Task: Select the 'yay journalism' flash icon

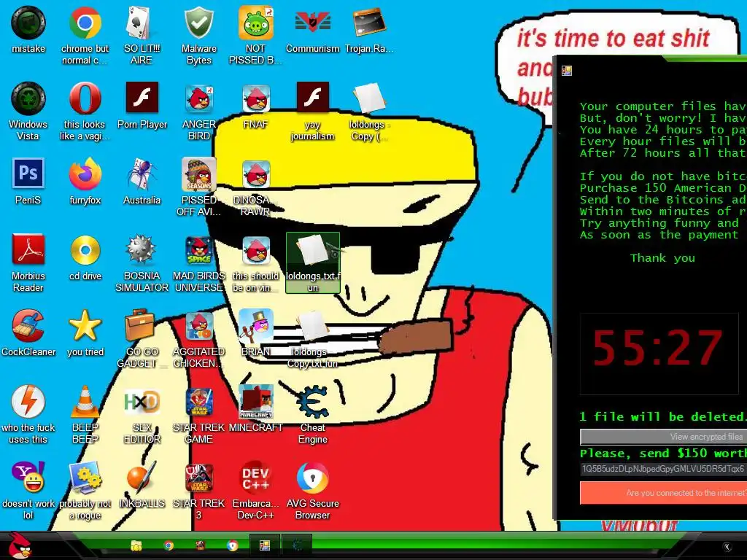Action: (312, 111)
